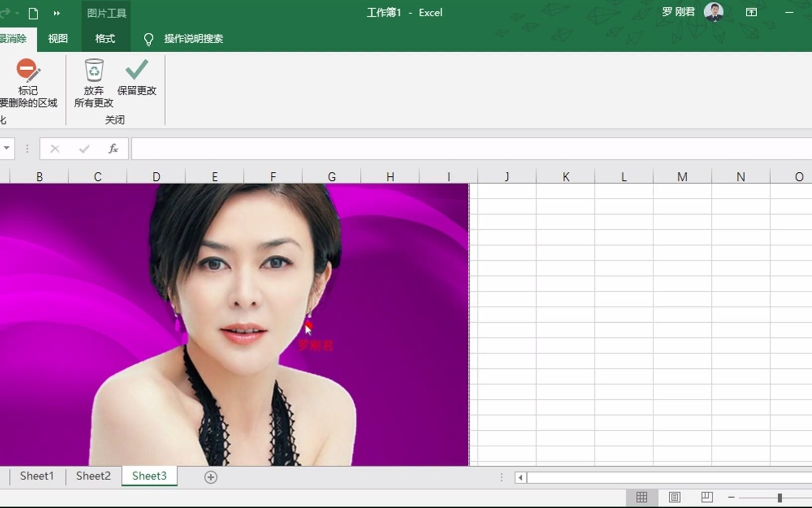Switch to the 视图 ribbon tab
Viewport: 812px width, 508px height.
pyautogui.click(x=58, y=38)
